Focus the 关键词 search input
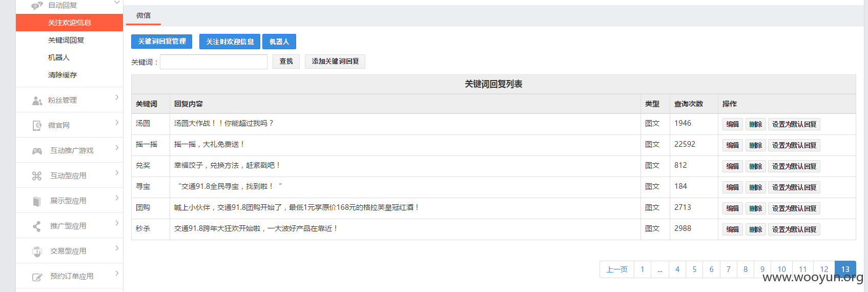This screenshot has height=292, width=868. 214,62
